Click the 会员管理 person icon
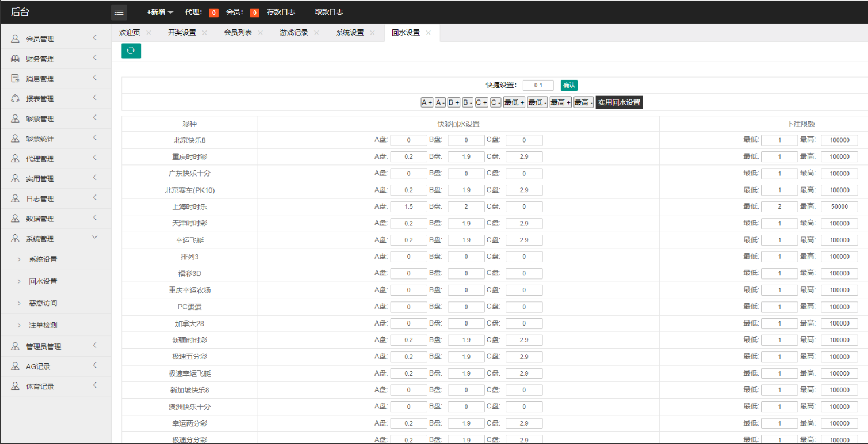The width and height of the screenshot is (868, 444). tap(15, 39)
